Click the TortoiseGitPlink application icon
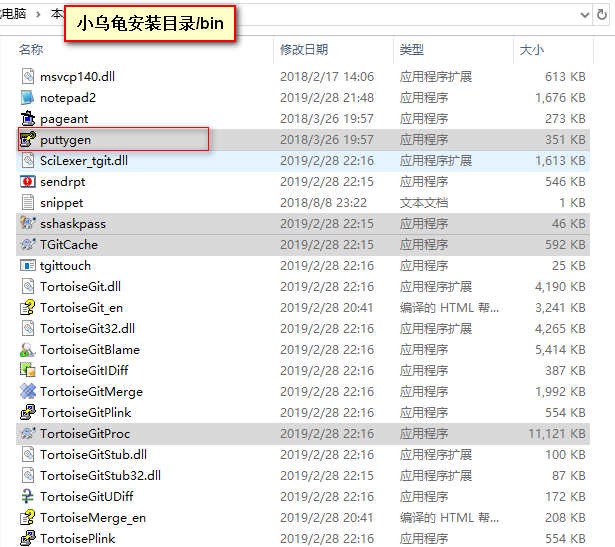The height and width of the screenshot is (547, 615). point(27,413)
